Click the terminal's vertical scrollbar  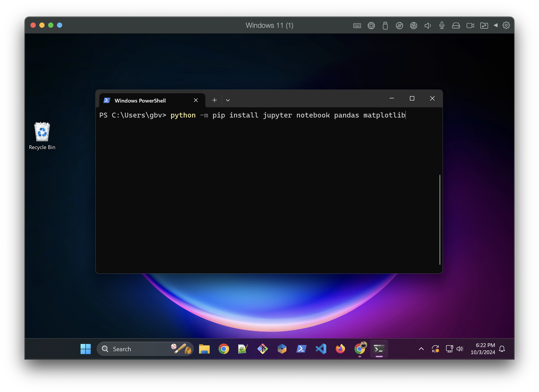440,220
